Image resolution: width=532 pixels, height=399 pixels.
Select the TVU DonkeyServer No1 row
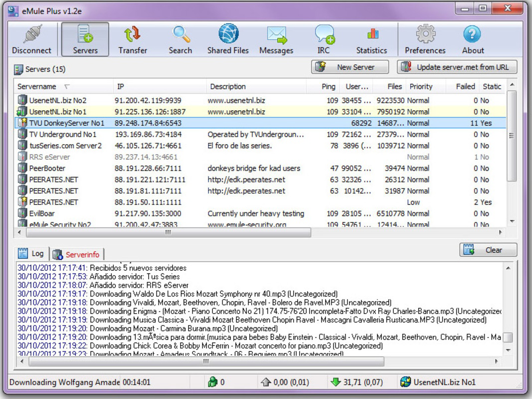[150, 123]
